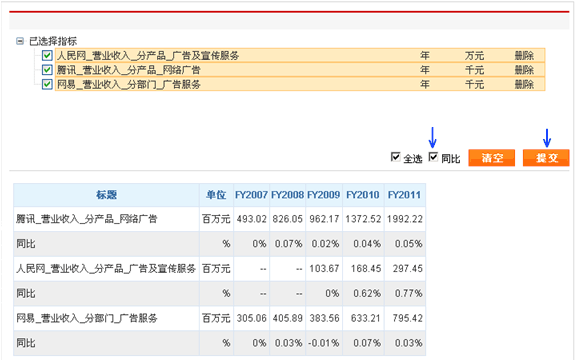Click the 同比 value -0.01%

324,343
